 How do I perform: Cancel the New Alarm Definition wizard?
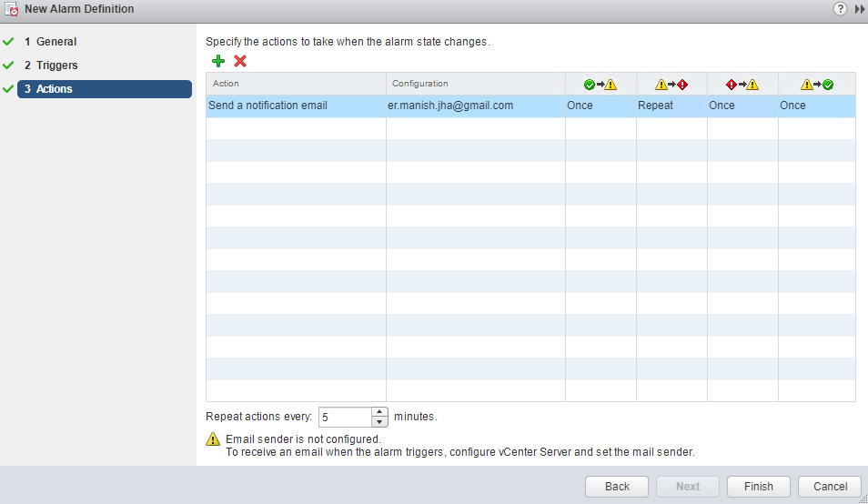(830, 487)
